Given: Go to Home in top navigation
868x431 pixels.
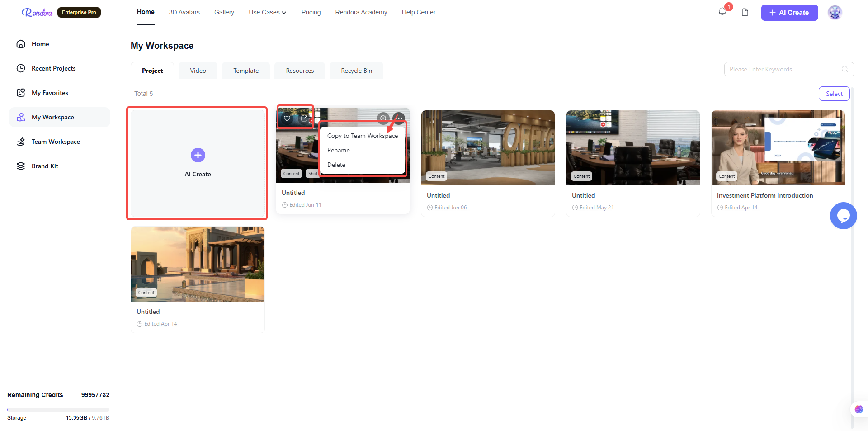Looking at the screenshot, I should pyautogui.click(x=146, y=12).
